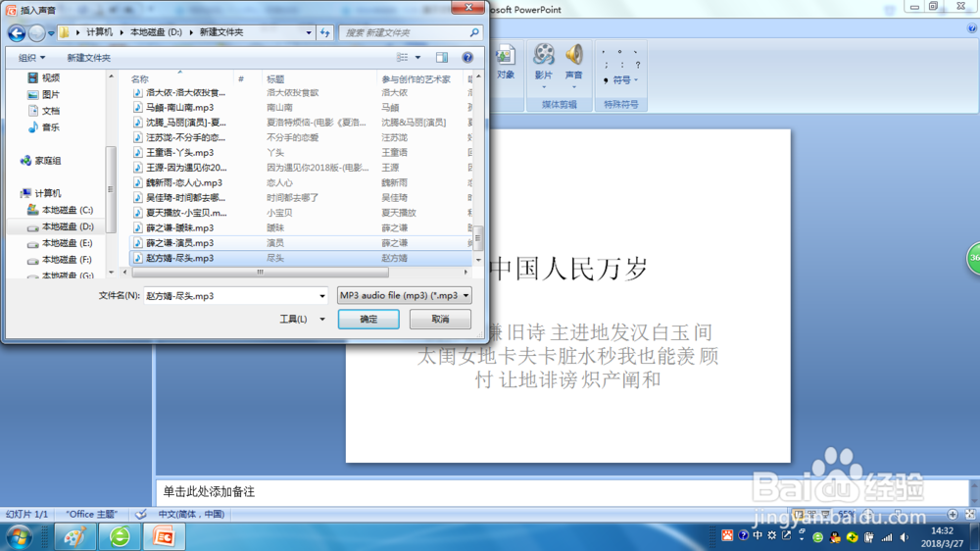Image resolution: width=980 pixels, height=551 pixels.
Task: Open recent locations dropdown beside back/forward
Action: (51, 33)
